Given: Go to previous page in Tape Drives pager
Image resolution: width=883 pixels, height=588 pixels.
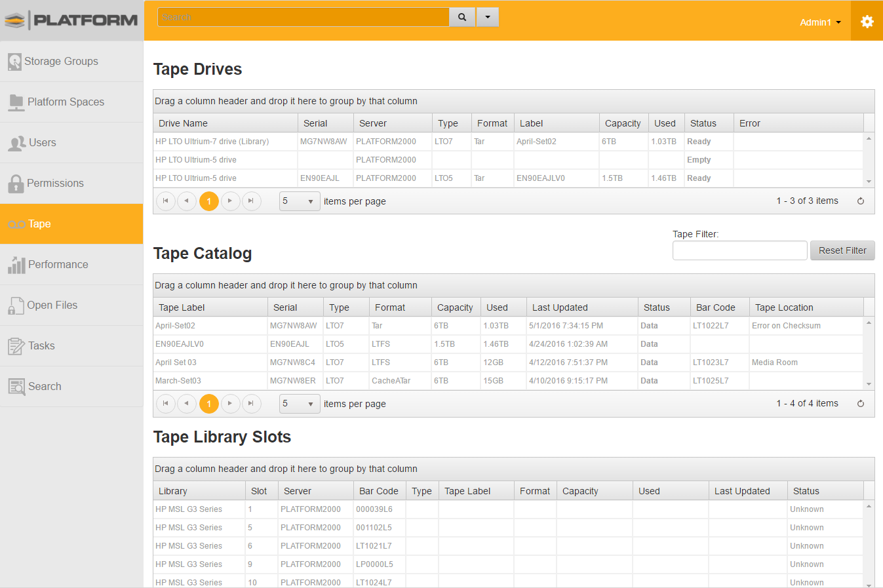Looking at the screenshot, I should [187, 201].
